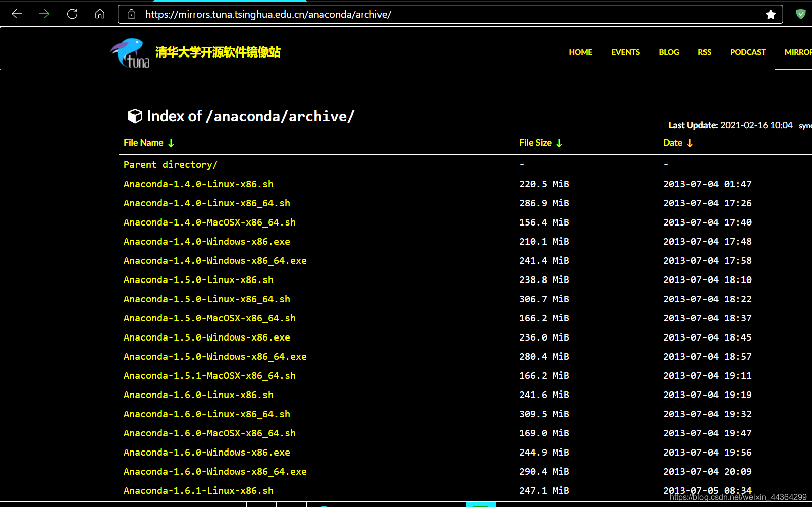
Task: Select date 2013-07-04 19:56
Action: (x=708, y=453)
